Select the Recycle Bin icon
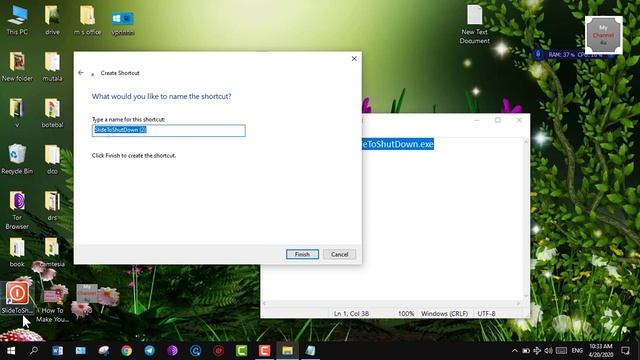Viewport: 640px width, 360px height. click(17, 160)
